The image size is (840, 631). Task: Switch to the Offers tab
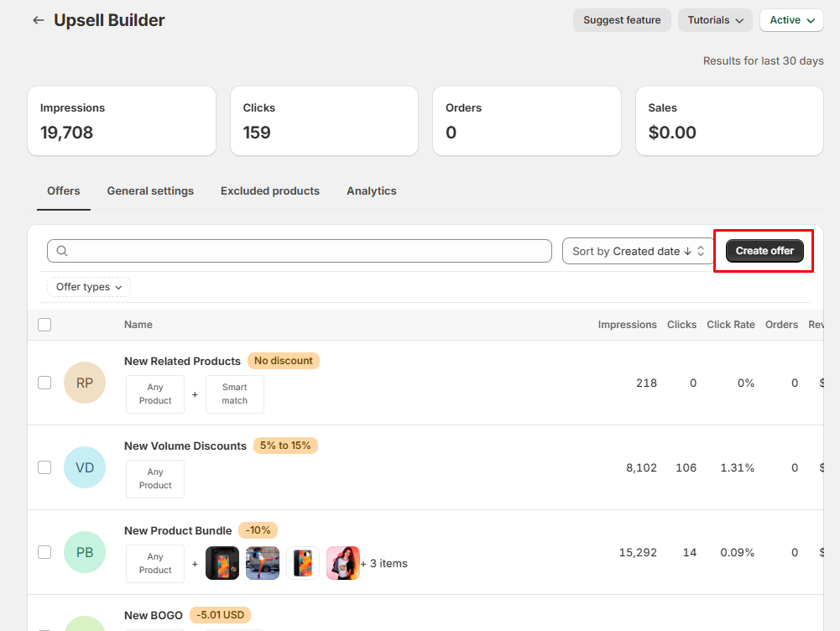(63, 191)
